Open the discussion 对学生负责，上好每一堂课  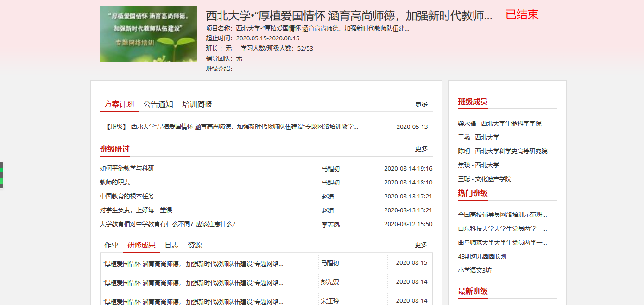point(136,210)
